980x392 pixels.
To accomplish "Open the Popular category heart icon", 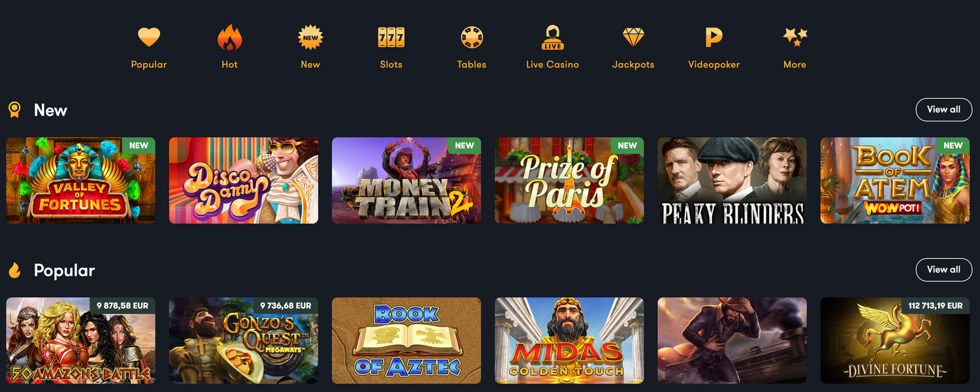I will (149, 37).
